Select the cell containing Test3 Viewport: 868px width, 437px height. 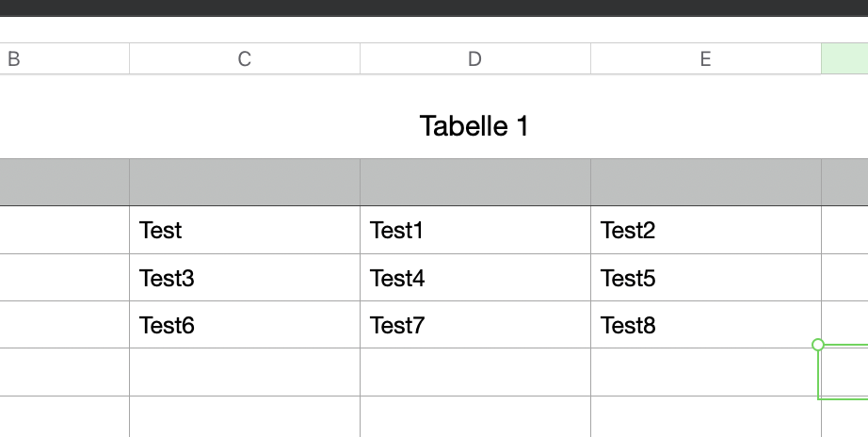click(x=244, y=278)
